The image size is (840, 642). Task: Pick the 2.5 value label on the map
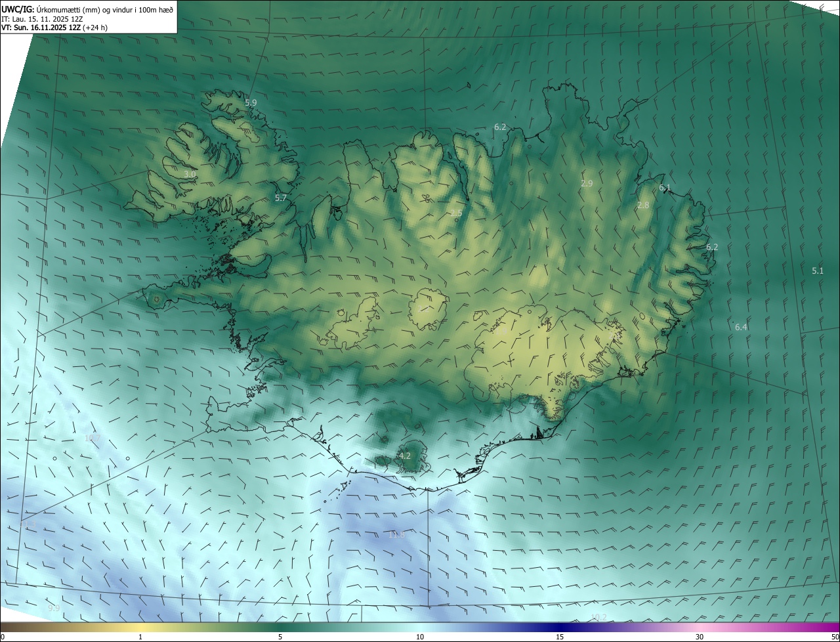456,213
